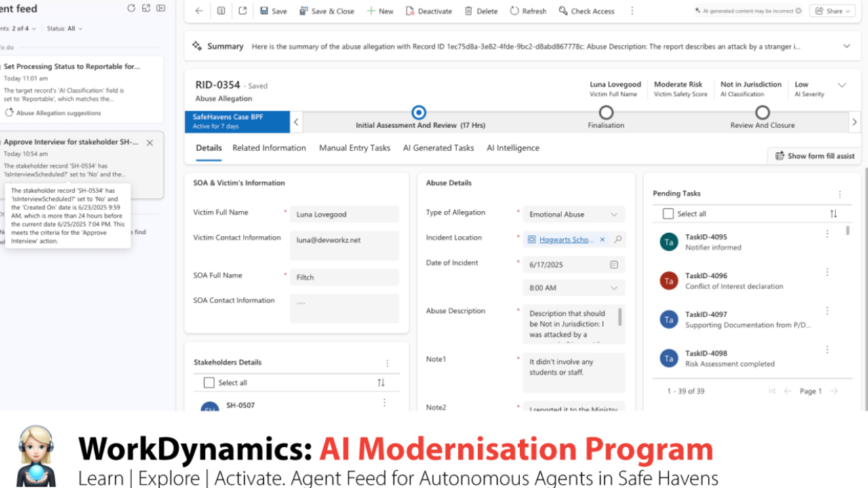Edit the SOA Full Name field
The height and width of the screenshot is (488, 868).
pyautogui.click(x=344, y=277)
